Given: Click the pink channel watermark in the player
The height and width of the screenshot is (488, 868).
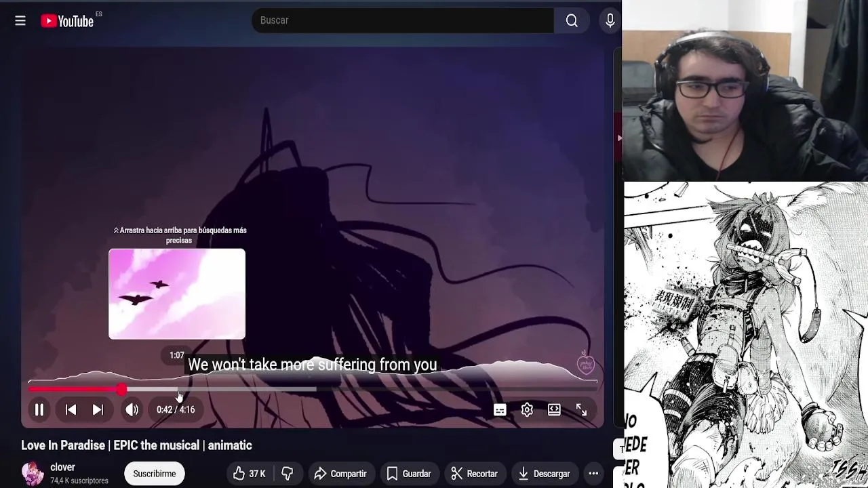Looking at the screenshot, I should (x=586, y=364).
